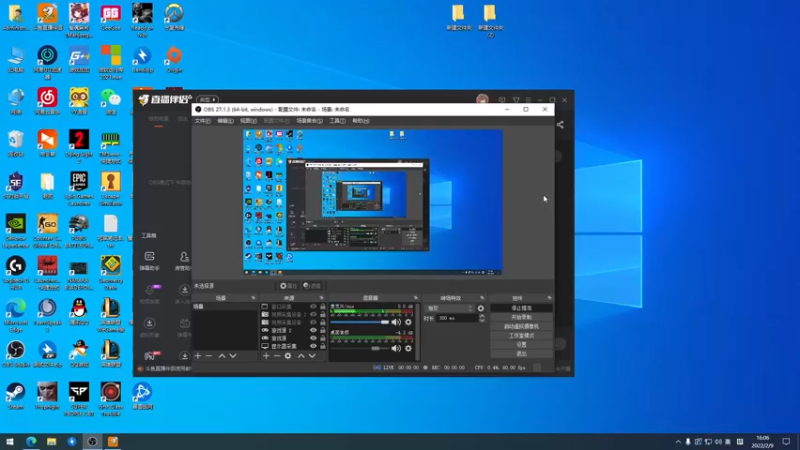800x450 pixels.
Task: Move scene down in Scenes panel
Action: coord(233,356)
